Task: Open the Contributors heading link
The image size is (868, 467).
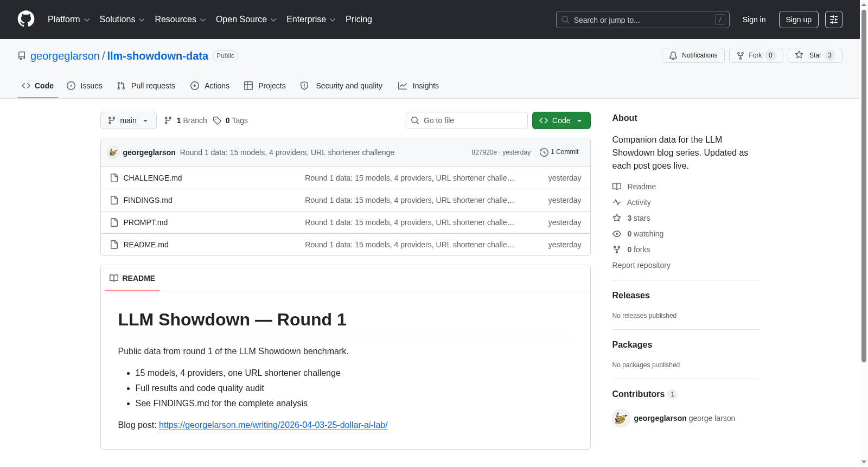Action: (x=645, y=394)
